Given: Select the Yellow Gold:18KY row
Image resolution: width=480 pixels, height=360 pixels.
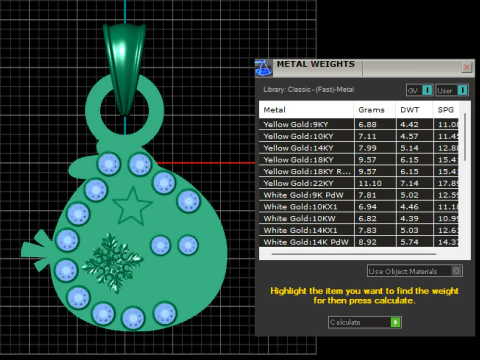Looking at the screenshot, I should (359, 160).
